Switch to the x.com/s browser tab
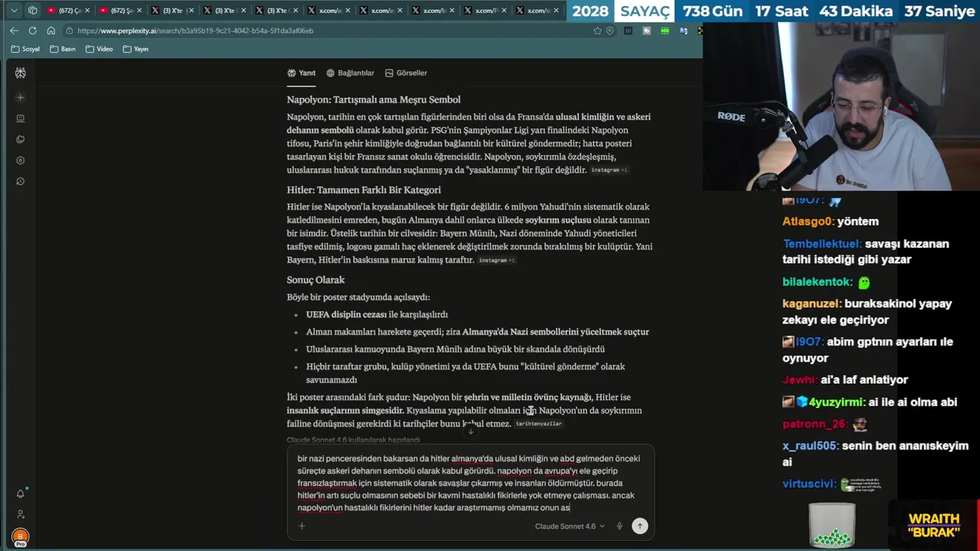Screen dimensions: 980x551 [x=537, y=11]
